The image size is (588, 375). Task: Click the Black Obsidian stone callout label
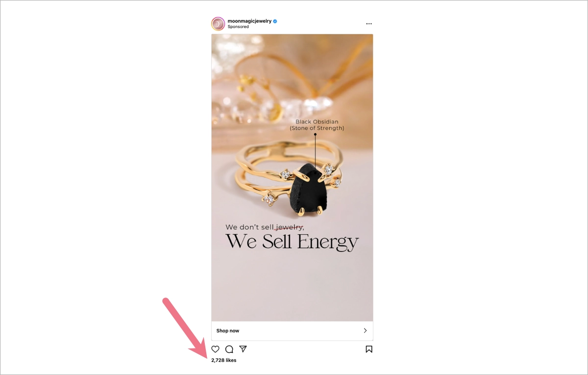point(317,122)
